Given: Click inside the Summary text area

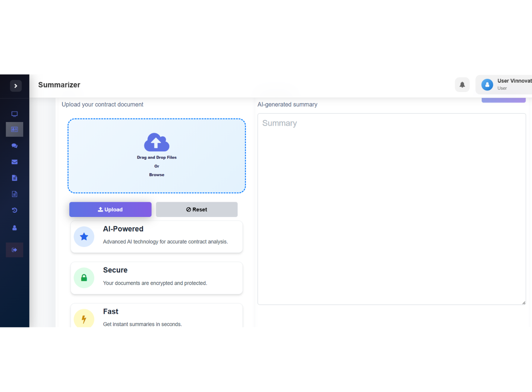Looking at the screenshot, I should pos(391,209).
